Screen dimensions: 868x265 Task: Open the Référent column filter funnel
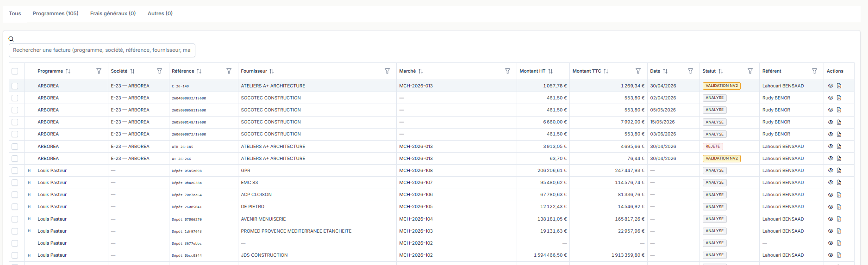814,71
